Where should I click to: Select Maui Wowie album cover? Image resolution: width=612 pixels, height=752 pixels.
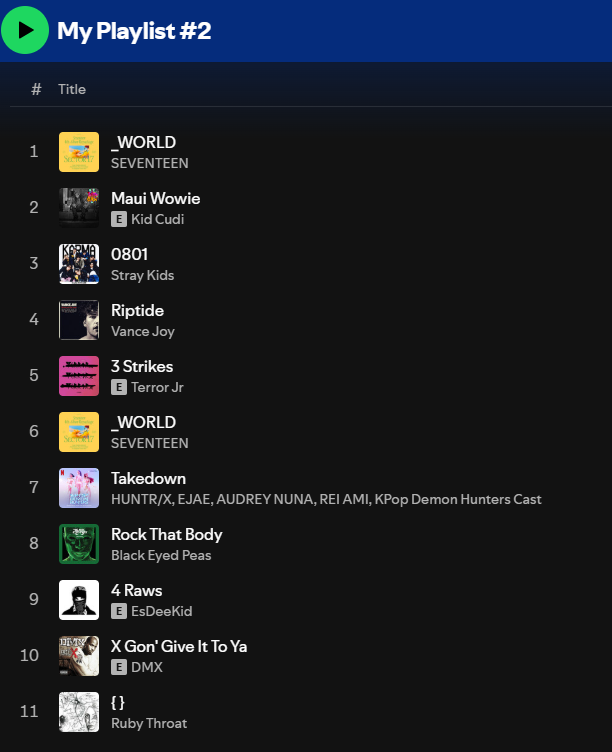pyautogui.click(x=79, y=208)
